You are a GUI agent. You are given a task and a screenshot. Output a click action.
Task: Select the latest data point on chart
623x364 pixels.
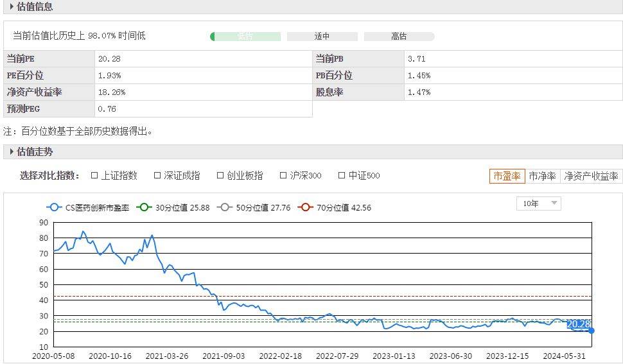tap(592, 330)
